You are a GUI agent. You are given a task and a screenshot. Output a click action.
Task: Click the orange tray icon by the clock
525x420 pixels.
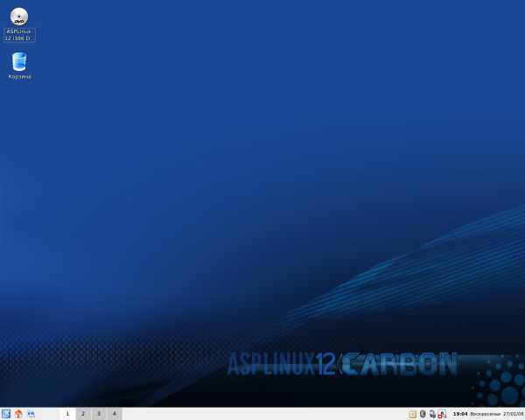pos(413,414)
